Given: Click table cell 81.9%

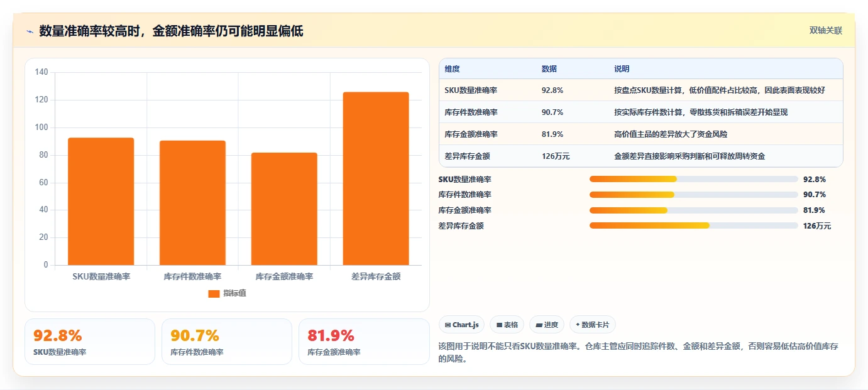Looking at the screenshot, I should coord(552,134).
